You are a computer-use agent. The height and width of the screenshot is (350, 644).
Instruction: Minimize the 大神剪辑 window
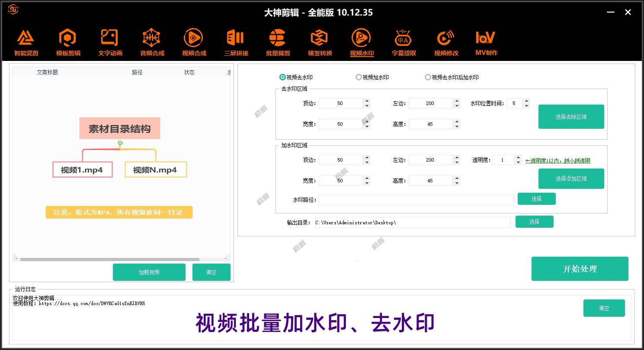point(611,12)
